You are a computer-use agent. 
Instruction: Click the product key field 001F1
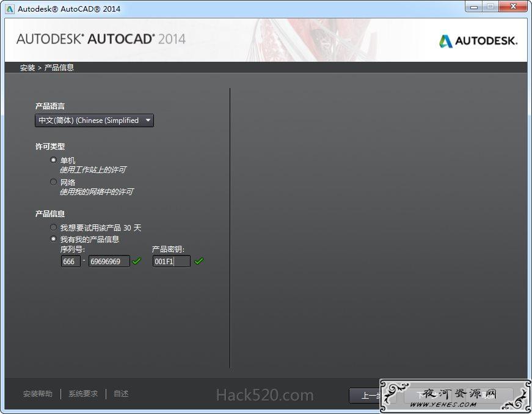172,261
